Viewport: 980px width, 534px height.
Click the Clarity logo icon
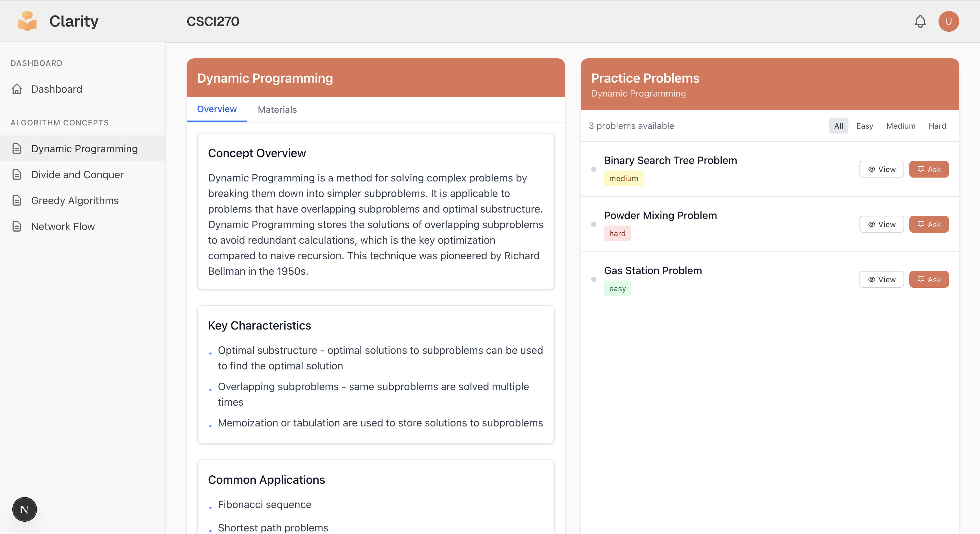click(x=28, y=21)
